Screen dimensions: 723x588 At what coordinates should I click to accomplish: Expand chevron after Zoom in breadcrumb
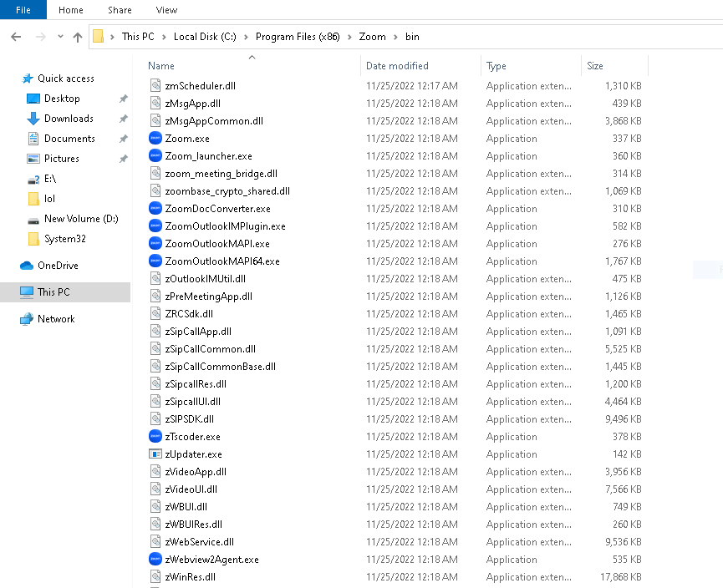click(x=395, y=37)
